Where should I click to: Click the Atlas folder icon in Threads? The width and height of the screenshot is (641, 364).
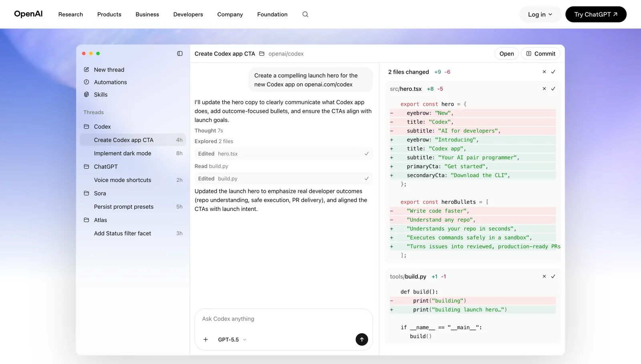tap(87, 220)
